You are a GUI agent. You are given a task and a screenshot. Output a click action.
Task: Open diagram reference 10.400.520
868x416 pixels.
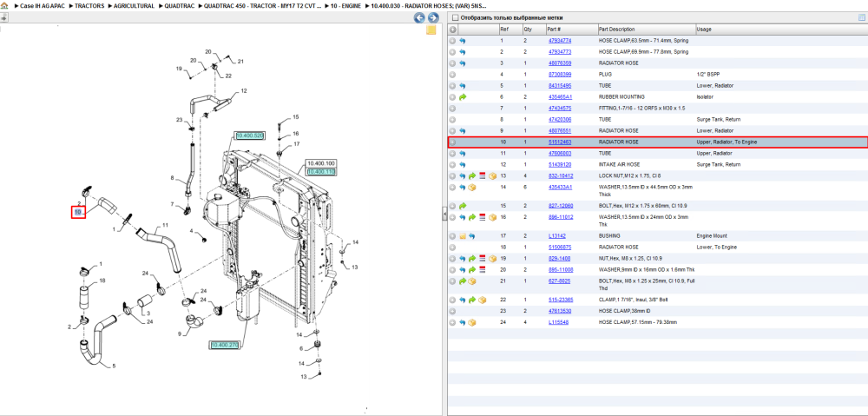[250, 135]
